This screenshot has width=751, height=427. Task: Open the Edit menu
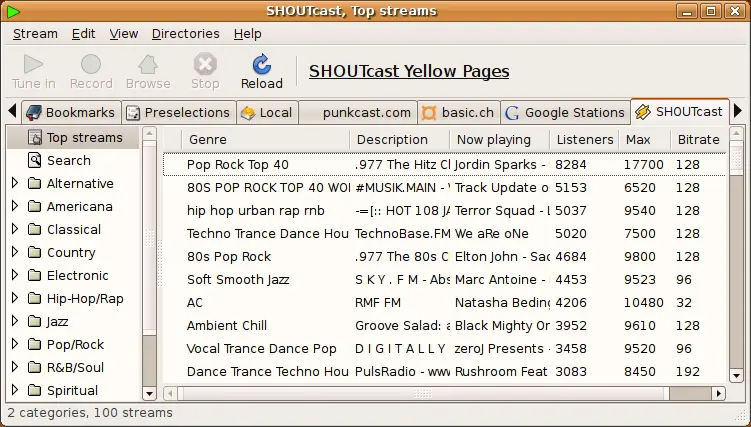click(83, 34)
